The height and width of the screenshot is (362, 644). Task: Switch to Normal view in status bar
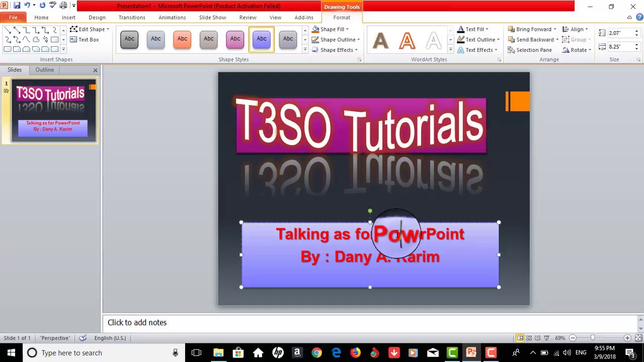click(520, 338)
